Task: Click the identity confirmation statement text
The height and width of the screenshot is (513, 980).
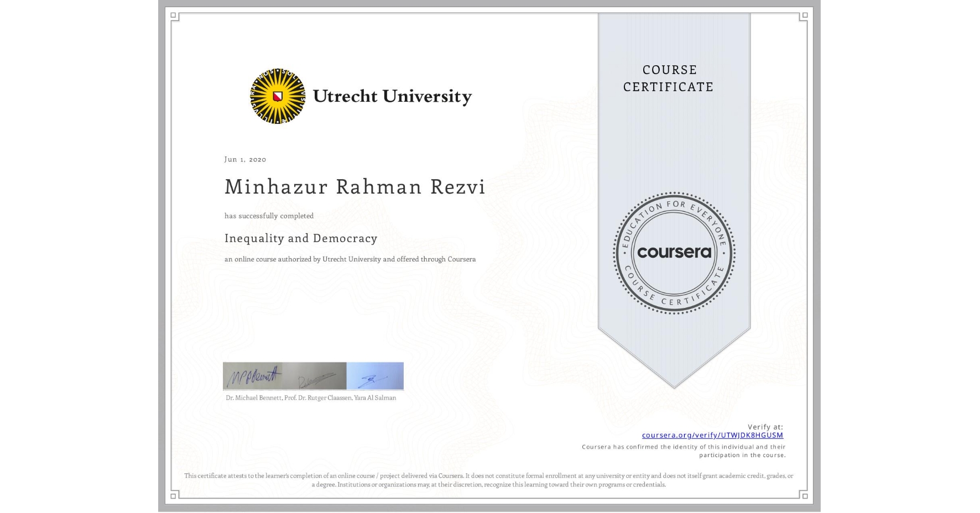Action: pos(684,450)
